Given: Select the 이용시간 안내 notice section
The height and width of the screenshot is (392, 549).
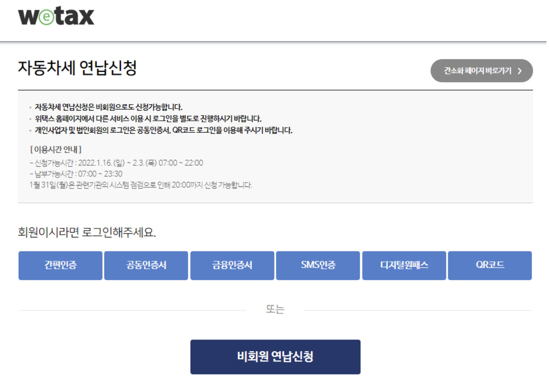Looking at the screenshot, I should [x=56, y=150].
